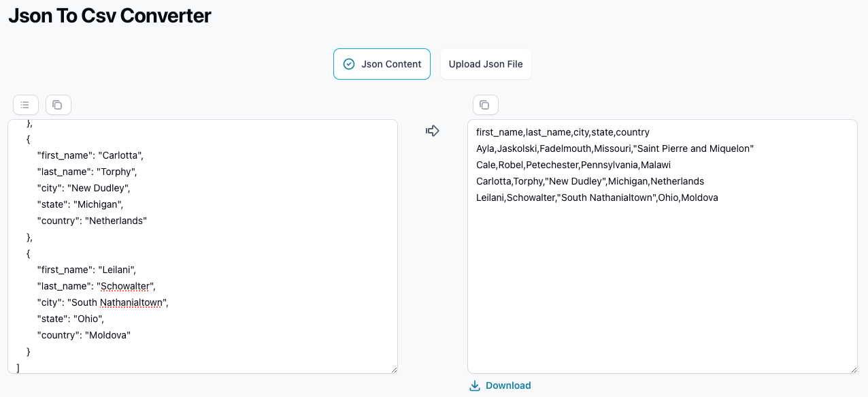This screenshot has height=397, width=868.
Task: Click the download arrow icon beside Download
Action: (x=473, y=385)
